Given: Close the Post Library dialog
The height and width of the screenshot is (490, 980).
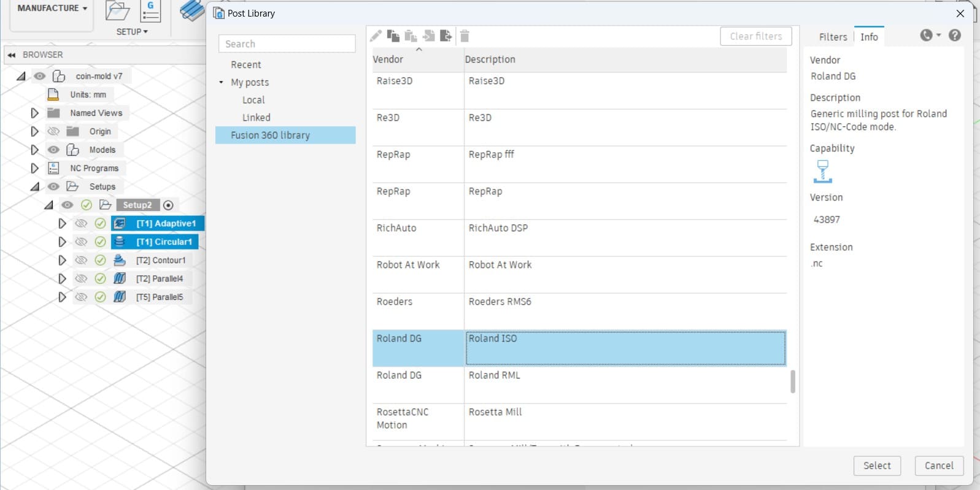Looking at the screenshot, I should tap(960, 13).
